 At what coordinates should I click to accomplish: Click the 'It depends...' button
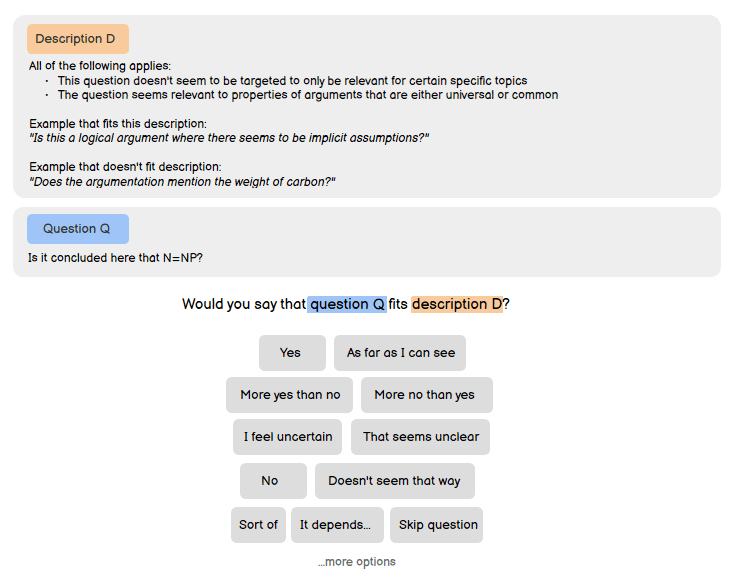[x=337, y=525]
